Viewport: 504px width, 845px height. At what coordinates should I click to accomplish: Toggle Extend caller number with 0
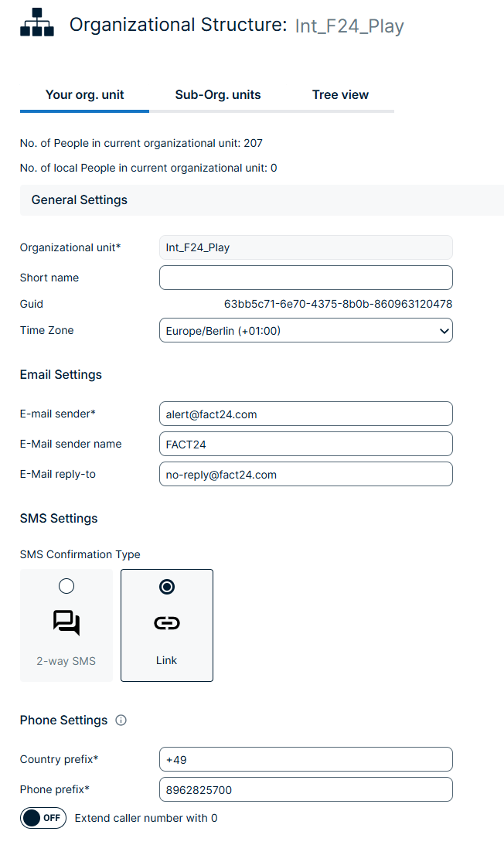43,818
